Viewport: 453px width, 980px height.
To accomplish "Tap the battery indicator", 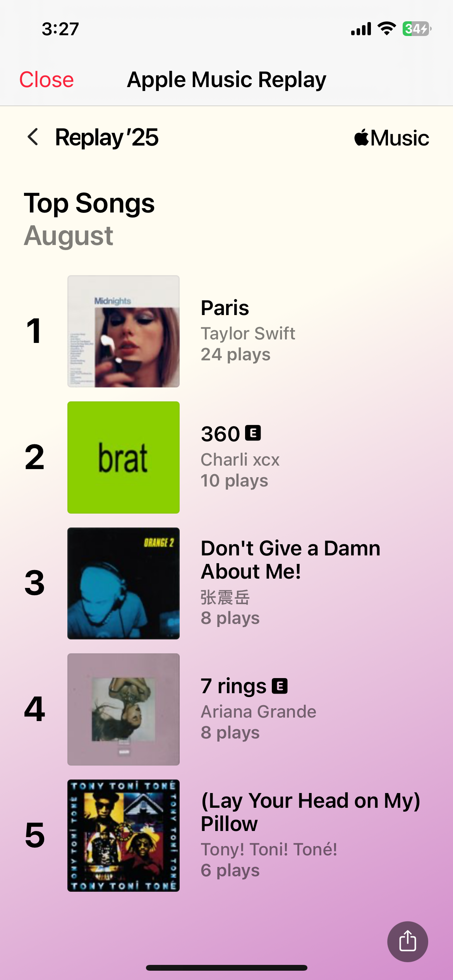I will click(417, 29).
